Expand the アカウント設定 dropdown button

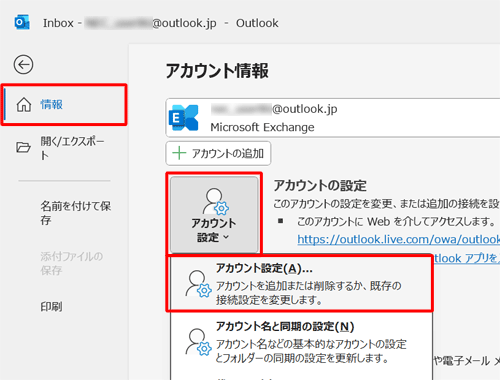pyautogui.click(x=214, y=215)
